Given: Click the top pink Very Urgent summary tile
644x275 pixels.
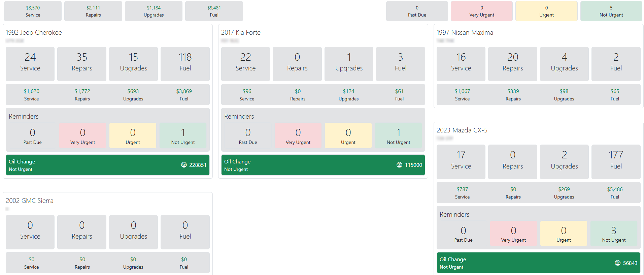Looking at the screenshot, I should pyautogui.click(x=481, y=11).
